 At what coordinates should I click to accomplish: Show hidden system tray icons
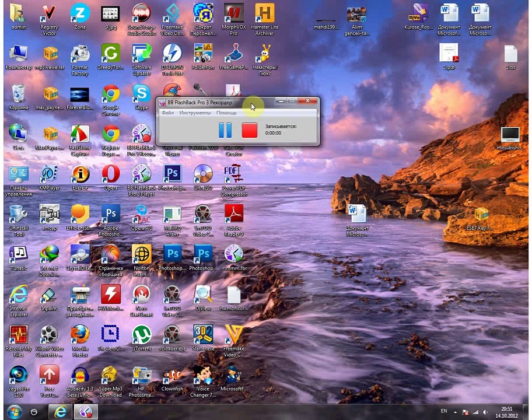(x=456, y=412)
